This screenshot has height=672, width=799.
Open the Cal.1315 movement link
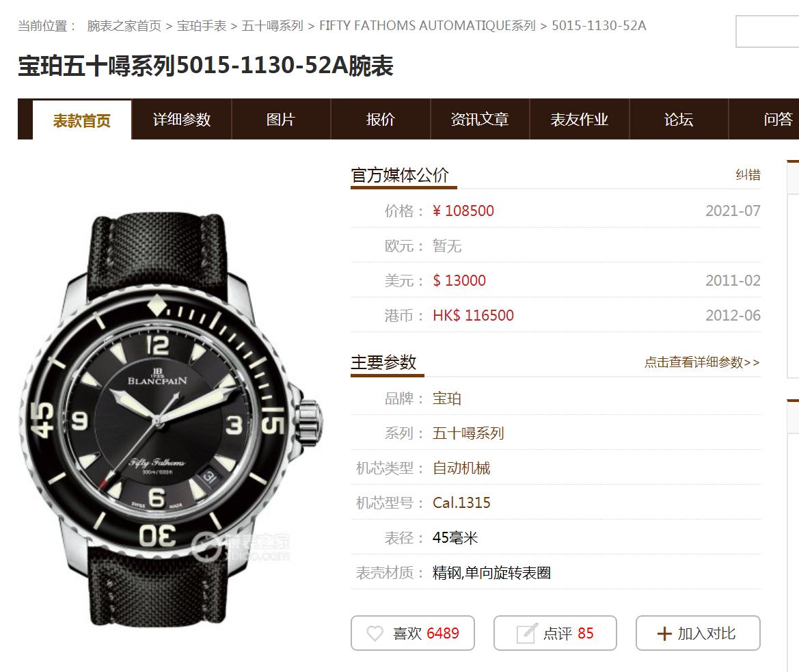461,503
